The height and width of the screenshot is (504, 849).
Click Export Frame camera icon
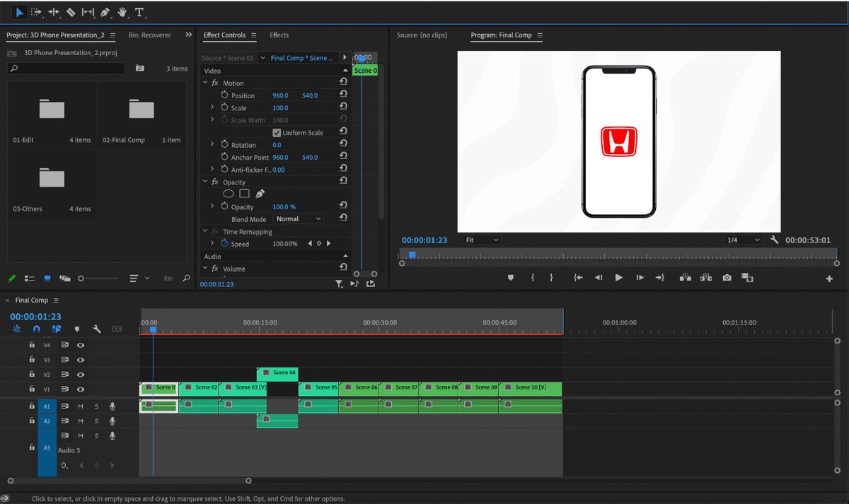(727, 278)
